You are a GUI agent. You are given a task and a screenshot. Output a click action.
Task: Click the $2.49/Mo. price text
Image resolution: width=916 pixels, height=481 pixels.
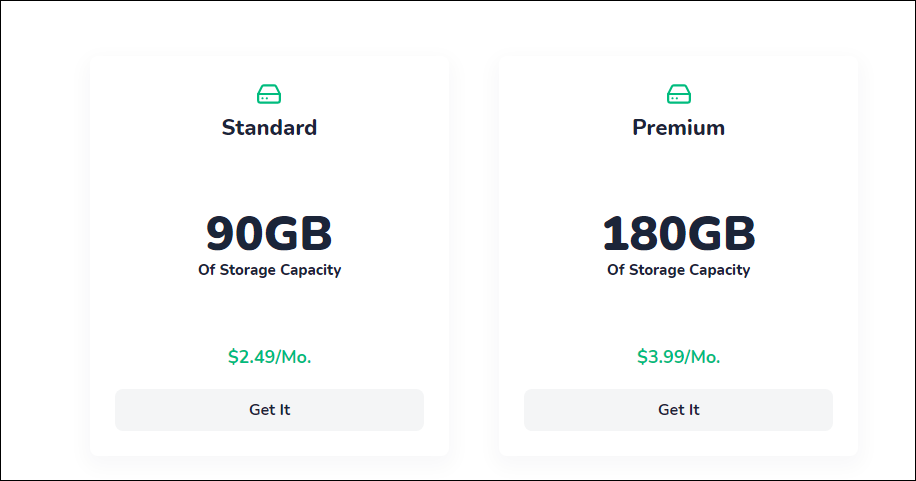click(x=269, y=357)
